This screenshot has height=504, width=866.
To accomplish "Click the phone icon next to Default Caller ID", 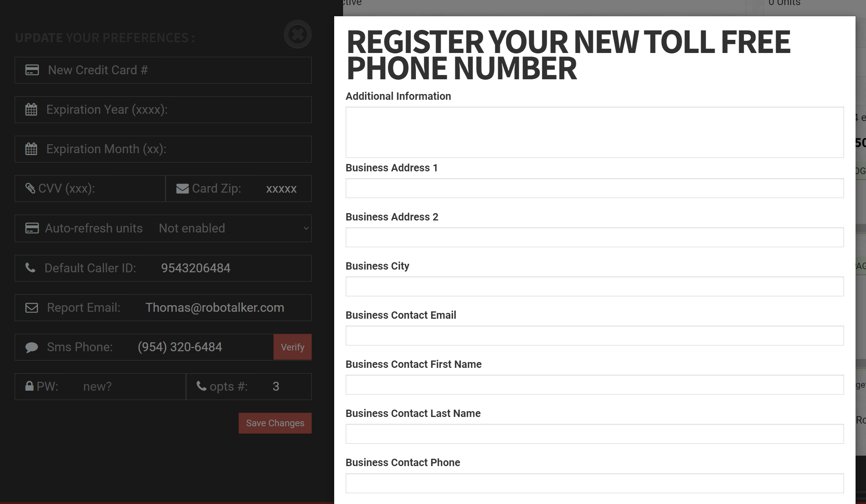I will coord(31,268).
